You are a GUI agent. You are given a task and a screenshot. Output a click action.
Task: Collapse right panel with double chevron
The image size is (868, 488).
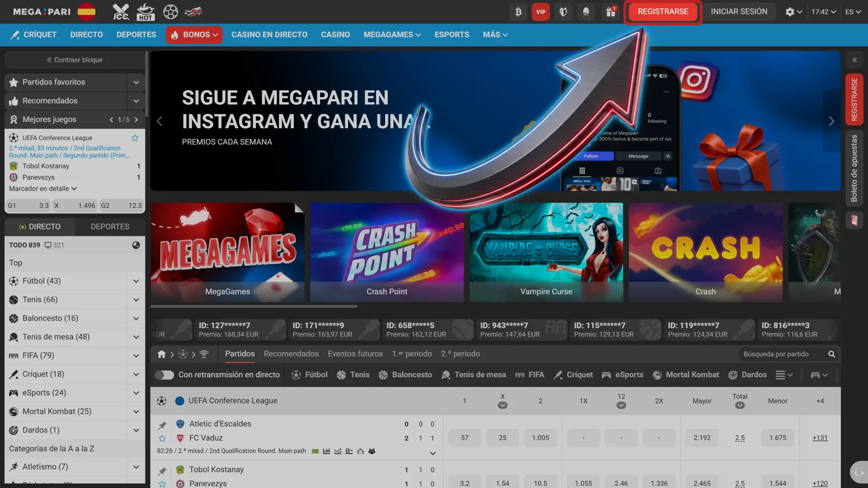point(854,60)
